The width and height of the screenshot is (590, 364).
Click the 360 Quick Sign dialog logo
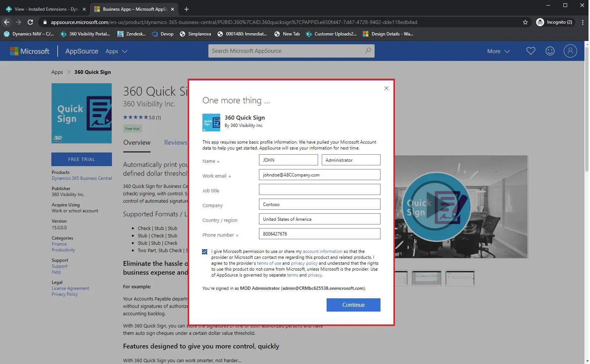click(211, 123)
